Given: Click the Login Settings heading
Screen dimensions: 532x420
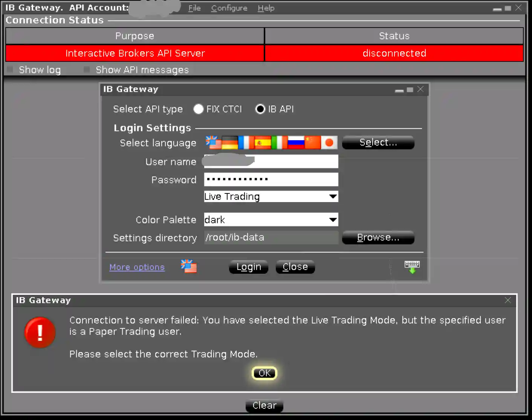Looking at the screenshot, I should (x=152, y=128).
